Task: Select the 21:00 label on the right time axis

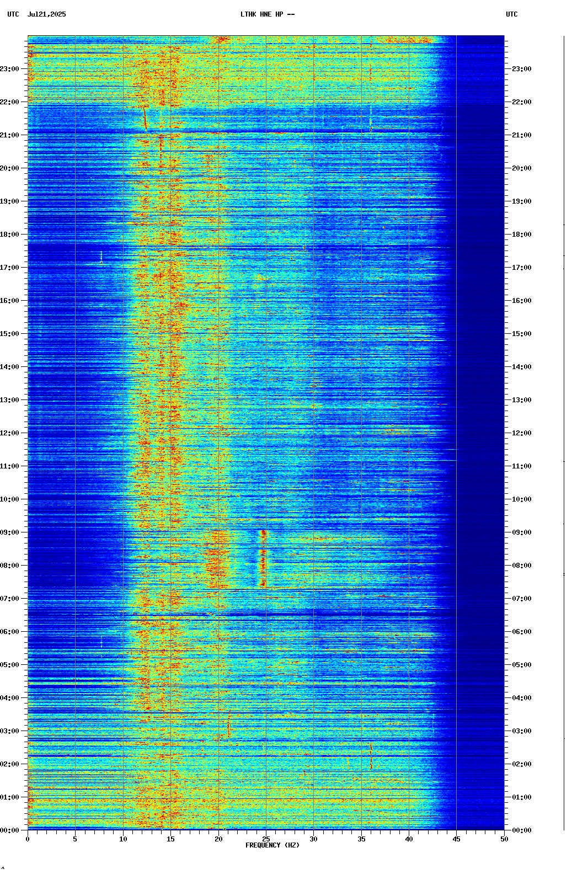Action: [522, 135]
